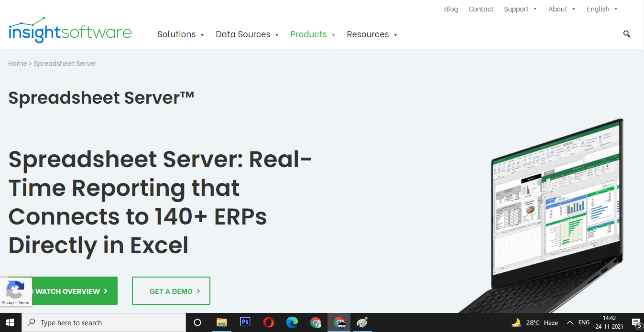
Task: Open File Explorer from taskbar
Action: click(x=221, y=322)
